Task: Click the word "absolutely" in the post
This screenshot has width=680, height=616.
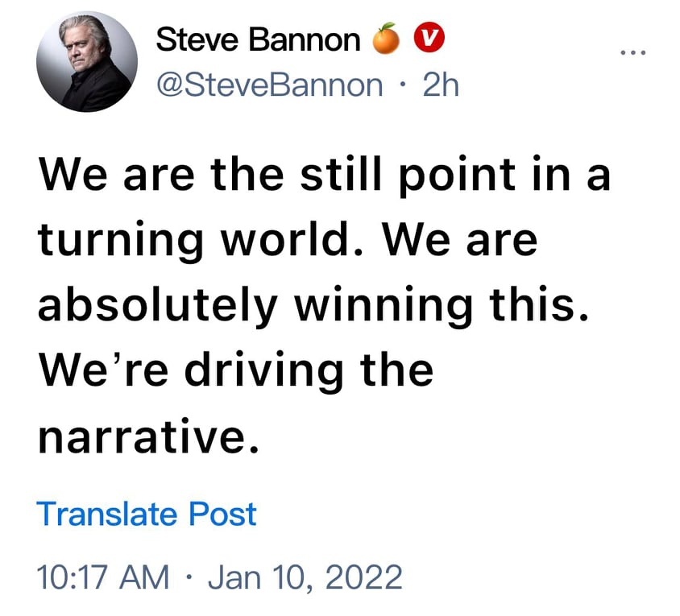Action: coord(158,305)
